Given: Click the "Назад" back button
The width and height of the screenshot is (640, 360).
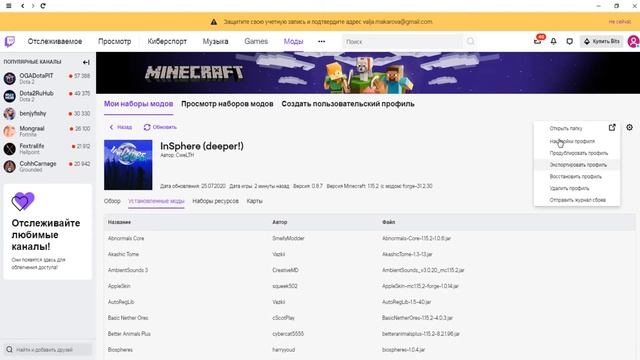Looking at the screenshot, I should [x=120, y=127].
